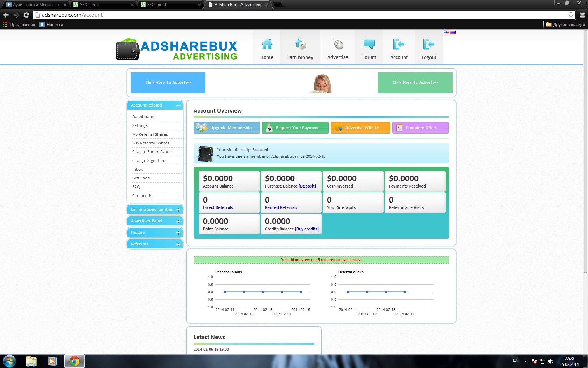
Task: Open the Windows Start button
Action: pos(9,361)
